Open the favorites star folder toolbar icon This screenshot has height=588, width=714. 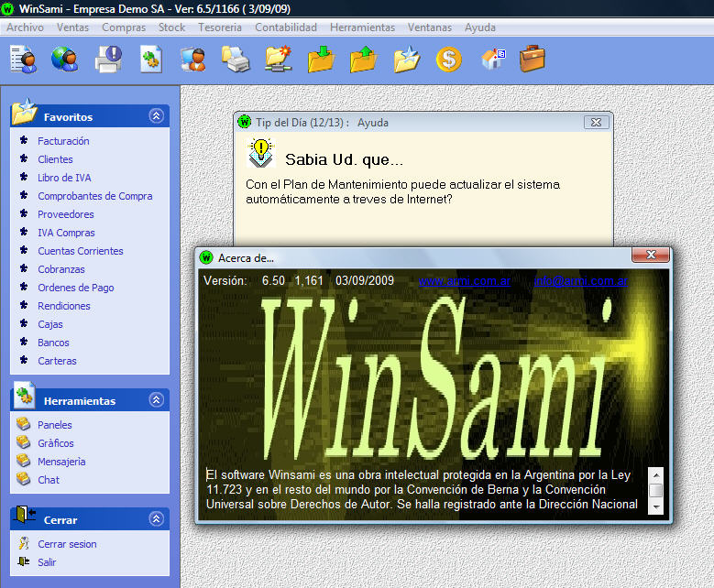(x=406, y=60)
